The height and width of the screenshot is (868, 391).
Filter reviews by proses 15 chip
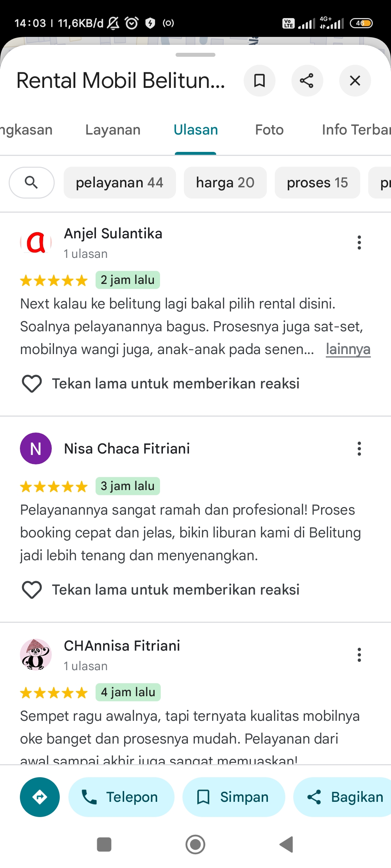318,183
